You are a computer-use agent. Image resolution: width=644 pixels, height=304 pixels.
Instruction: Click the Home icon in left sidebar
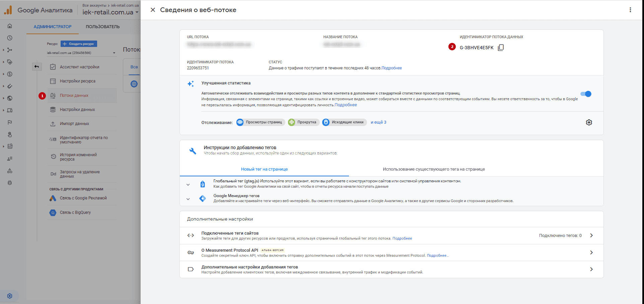pyautogui.click(x=10, y=26)
